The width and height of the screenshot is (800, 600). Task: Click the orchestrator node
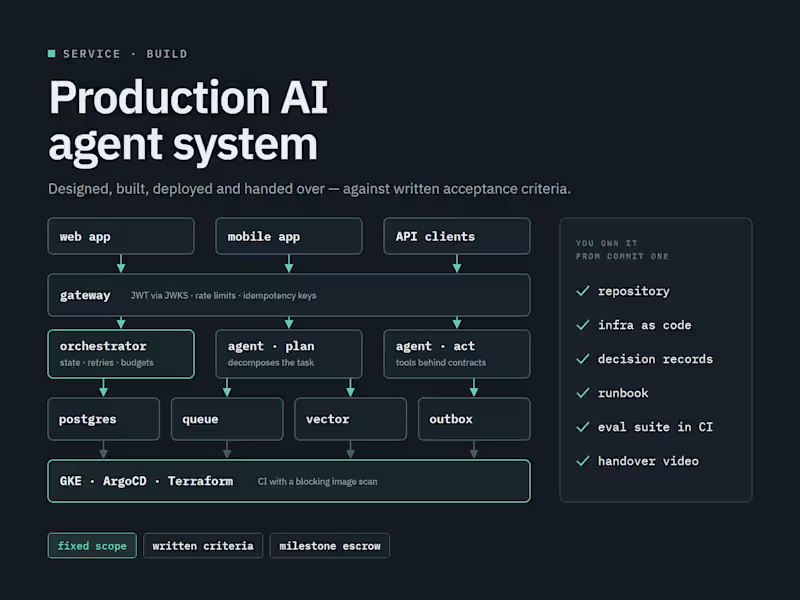point(121,354)
